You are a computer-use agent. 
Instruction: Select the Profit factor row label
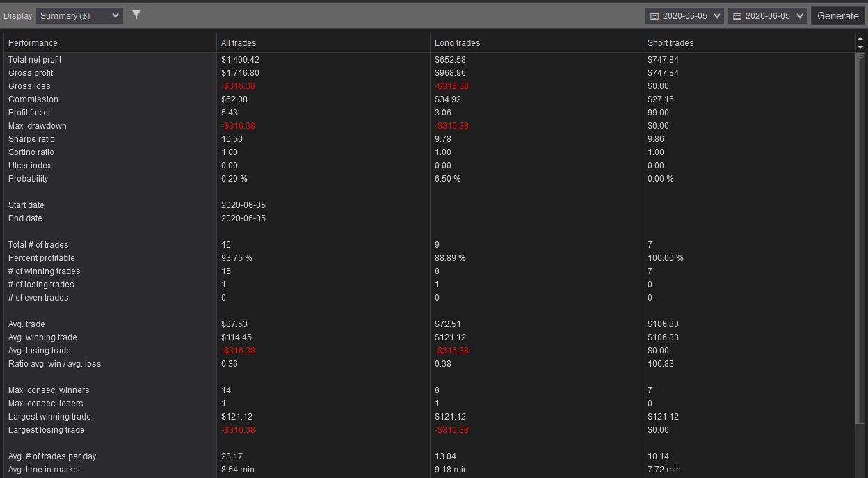click(29, 113)
